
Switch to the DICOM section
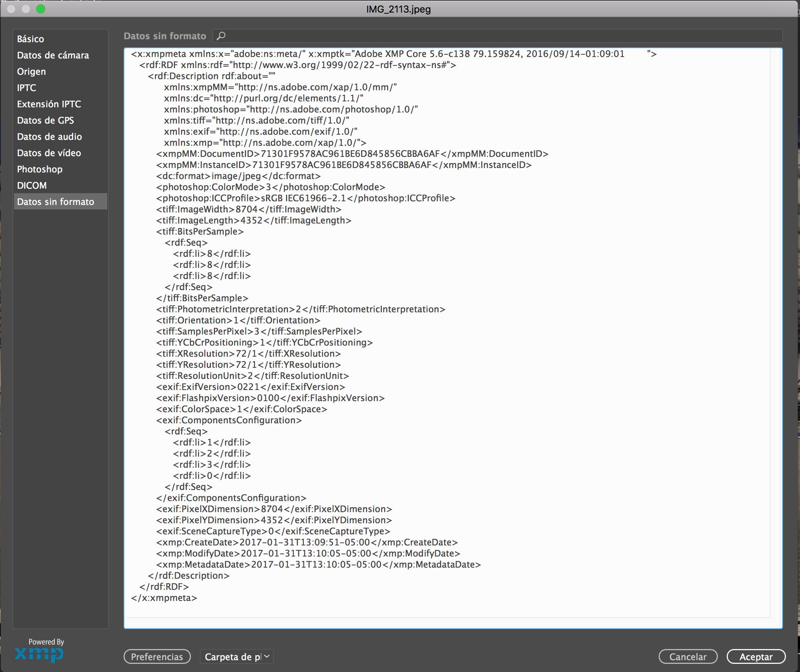tap(31, 185)
